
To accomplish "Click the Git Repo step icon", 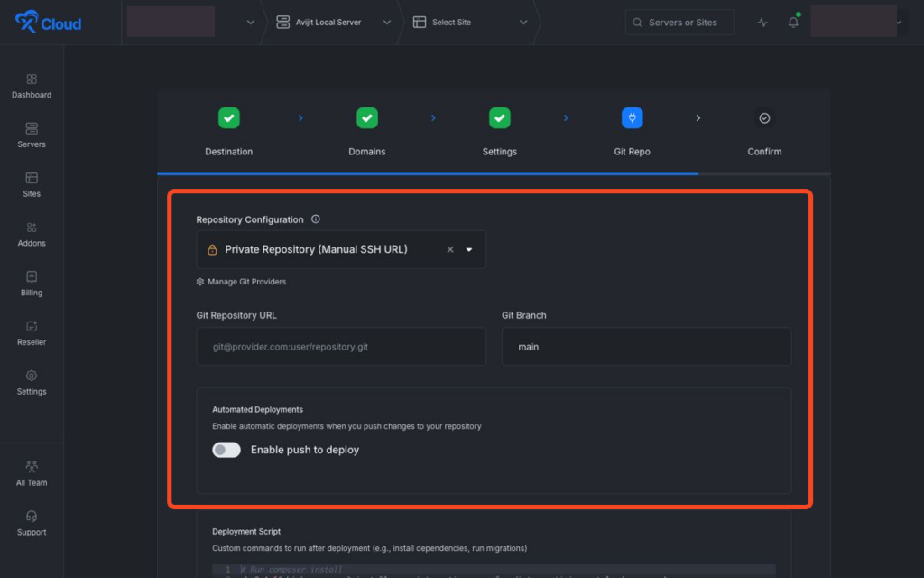I will coord(633,118).
